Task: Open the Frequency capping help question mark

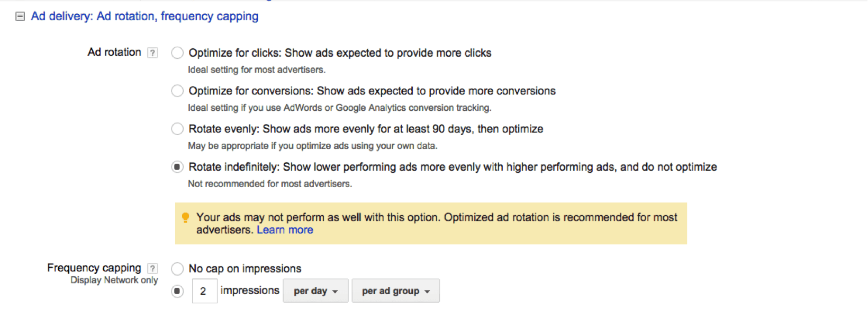Action: [152, 268]
